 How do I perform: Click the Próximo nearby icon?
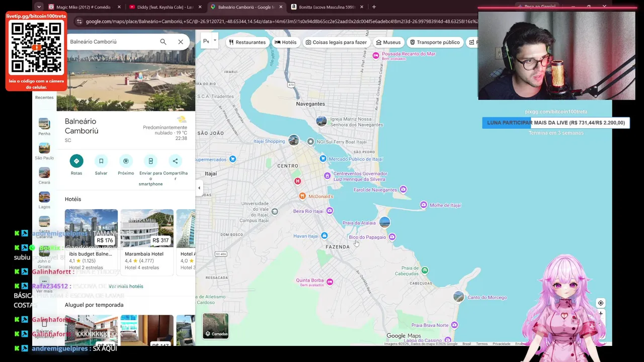coord(126,161)
